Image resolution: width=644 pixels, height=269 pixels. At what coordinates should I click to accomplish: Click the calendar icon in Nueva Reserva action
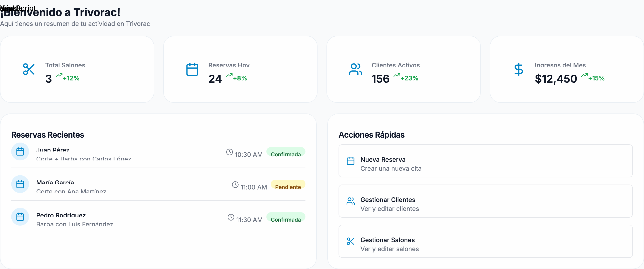point(350,161)
